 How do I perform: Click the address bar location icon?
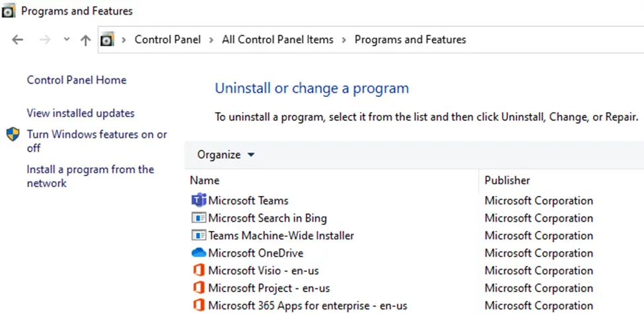point(107,40)
